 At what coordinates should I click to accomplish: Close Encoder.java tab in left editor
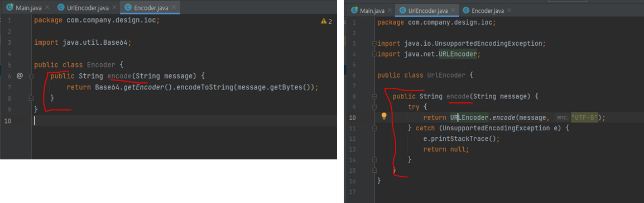tap(174, 7)
